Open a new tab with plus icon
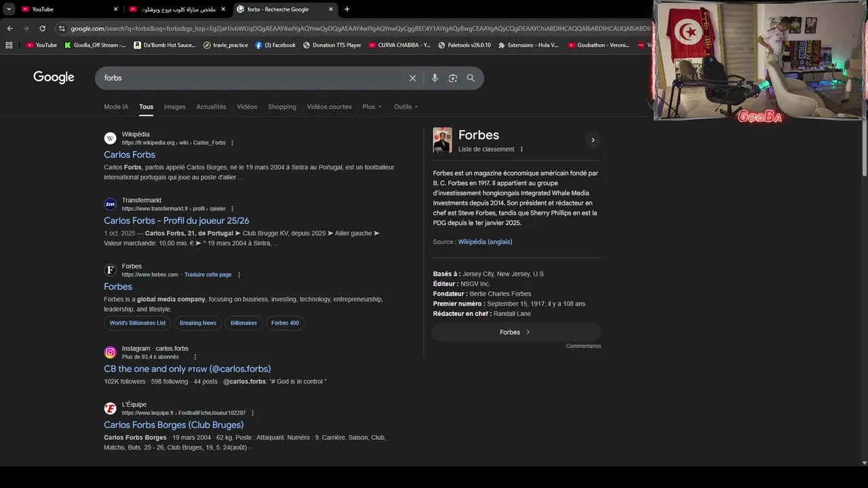The image size is (868, 488). tap(347, 9)
